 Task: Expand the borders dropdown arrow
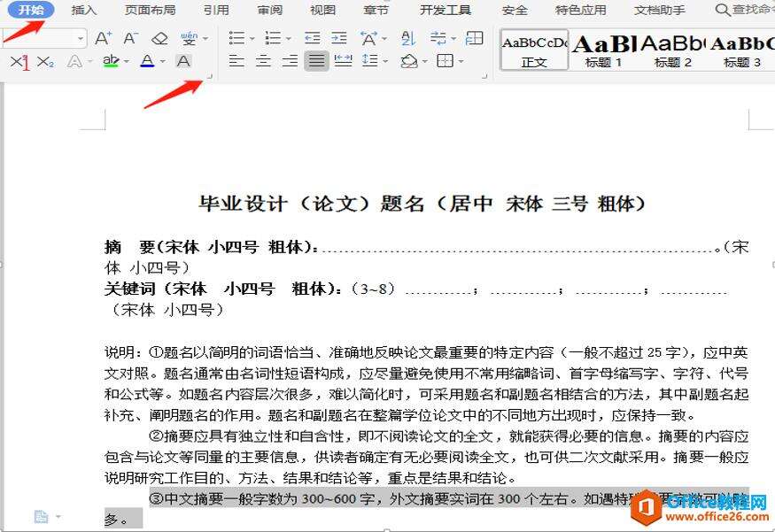point(461,62)
